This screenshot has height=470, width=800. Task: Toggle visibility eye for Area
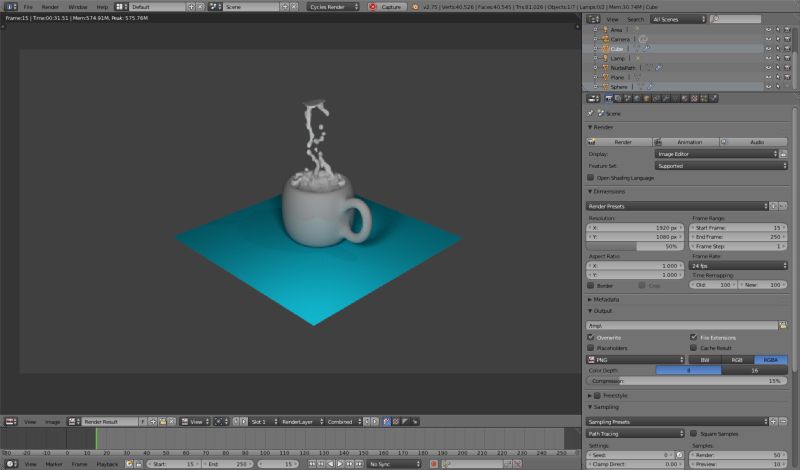coord(768,30)
